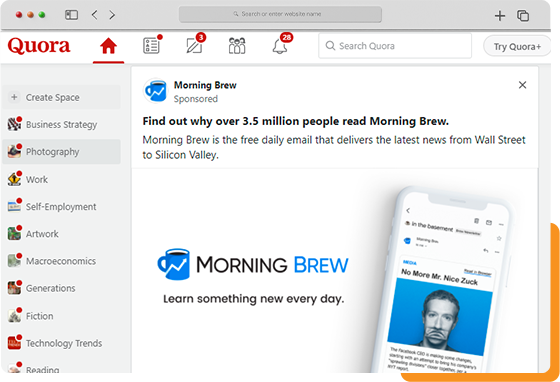
Task: Click the Business Strategy space thumbnail icon
Action: (14, 124)
